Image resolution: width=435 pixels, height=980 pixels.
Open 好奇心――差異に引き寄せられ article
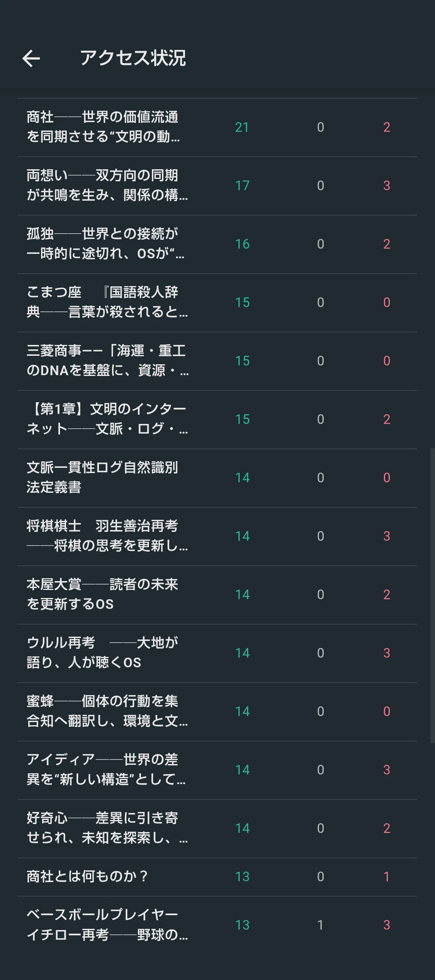[217, 828]
